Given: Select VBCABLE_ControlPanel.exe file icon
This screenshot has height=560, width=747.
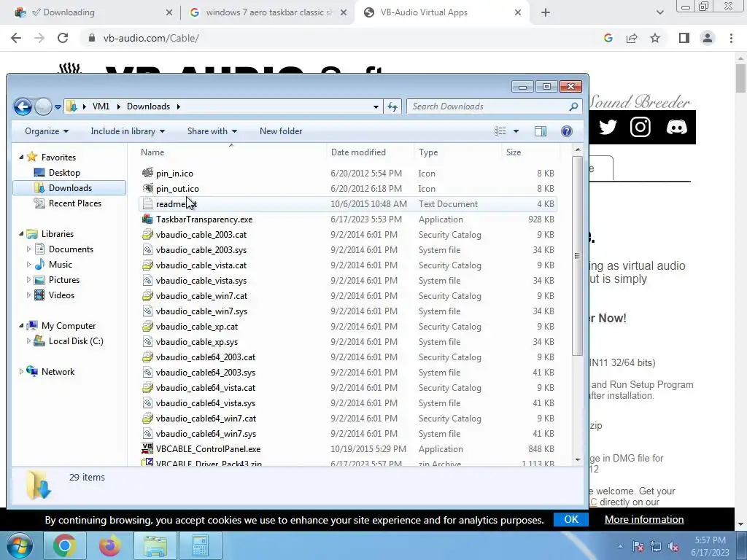Looking at the screenshot, I should coord(147,448).
